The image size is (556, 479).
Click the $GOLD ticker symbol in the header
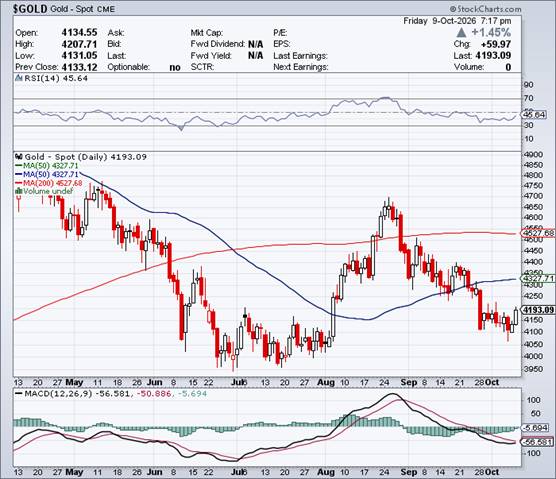(x=30, y=9)
